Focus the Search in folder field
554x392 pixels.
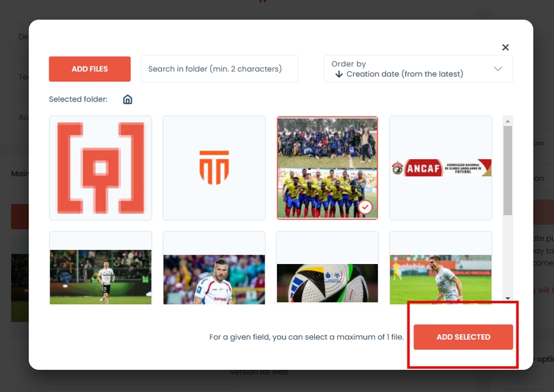coord(219,69)
